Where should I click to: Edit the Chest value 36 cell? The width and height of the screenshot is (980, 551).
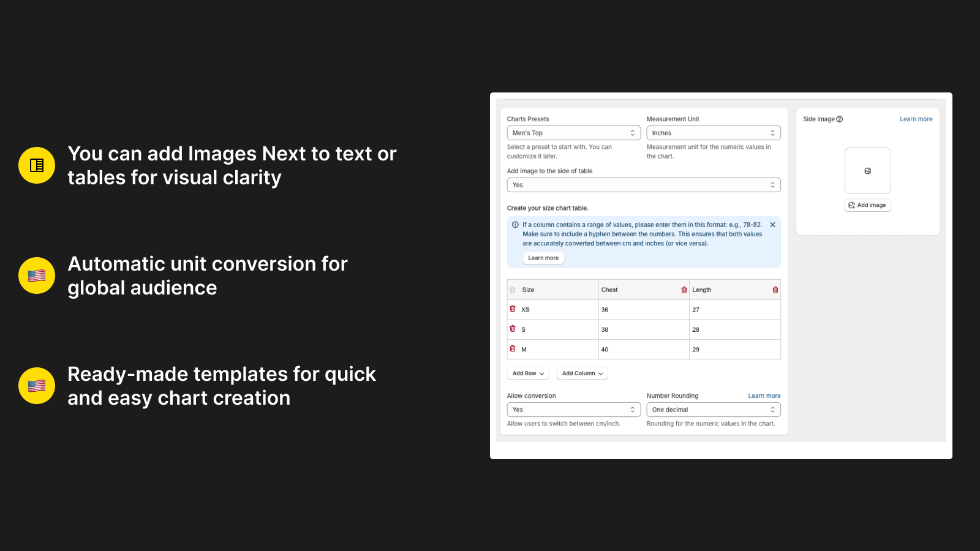point(643,310)
